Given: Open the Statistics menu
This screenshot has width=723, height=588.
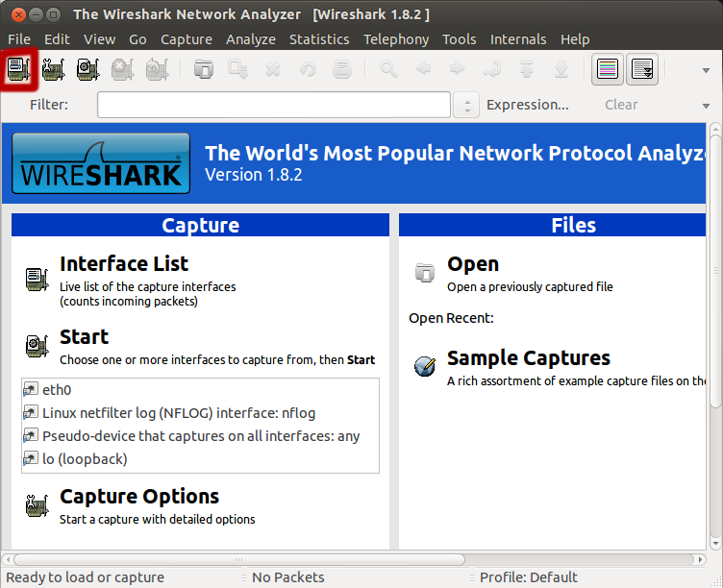Looking at the screenshot, I should click(x=319, y=39).
